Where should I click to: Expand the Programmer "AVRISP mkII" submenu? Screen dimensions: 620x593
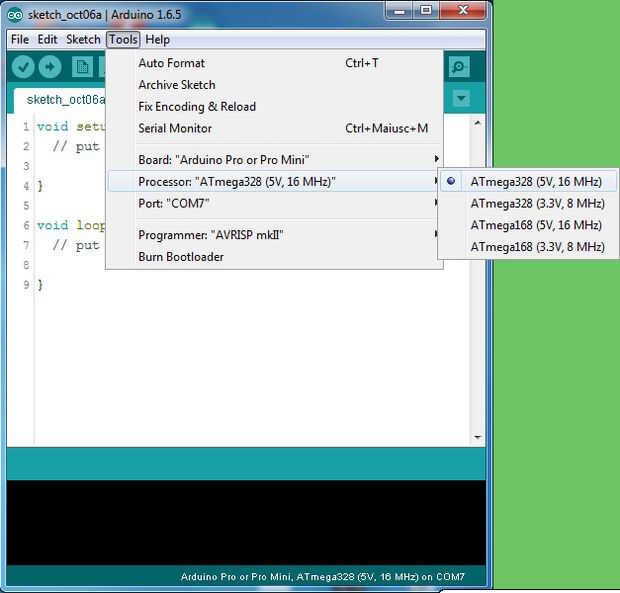coord(274,235)
